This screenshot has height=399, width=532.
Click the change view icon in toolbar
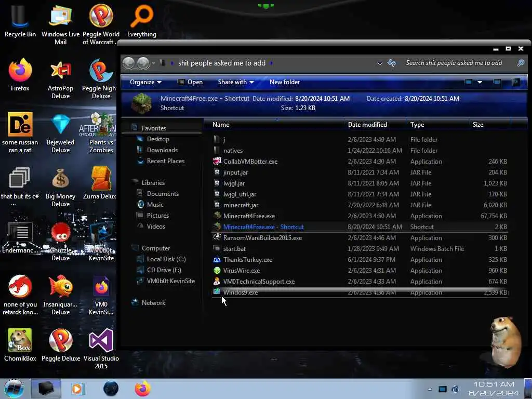(x=469, y=82)
